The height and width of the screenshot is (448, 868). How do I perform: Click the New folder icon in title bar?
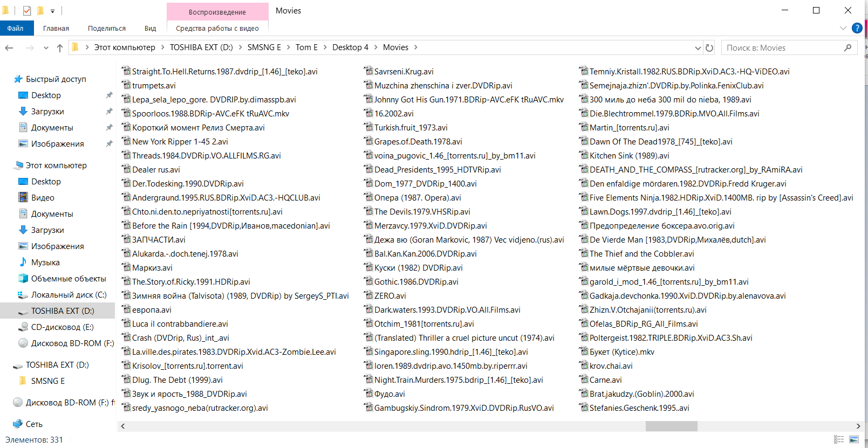click(40, 10)
